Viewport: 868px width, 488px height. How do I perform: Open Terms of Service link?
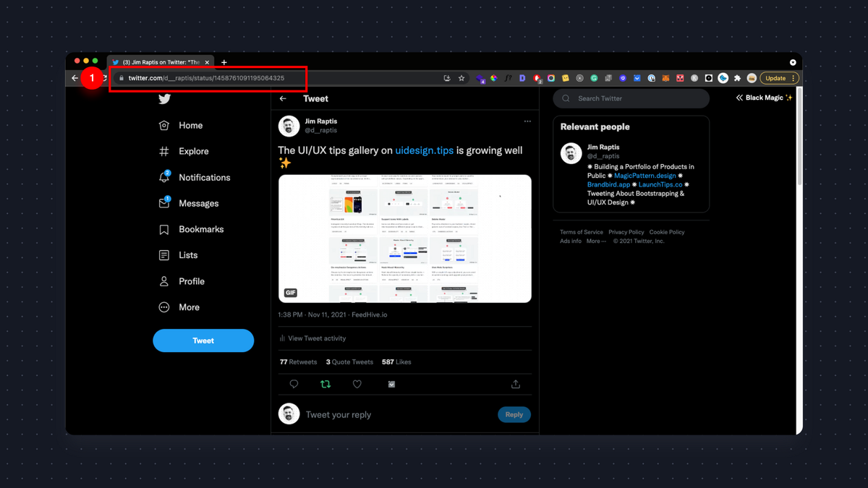click(x=582, y=232)
